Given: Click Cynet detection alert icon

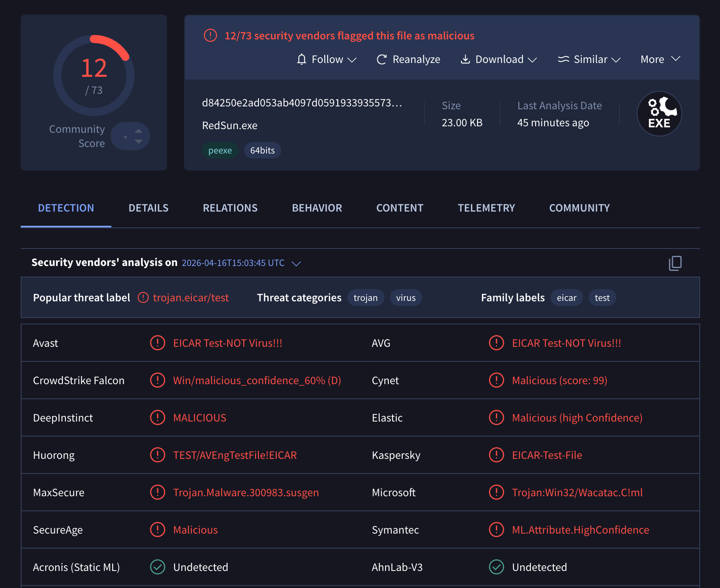Looking at the screenshot, I should coord(497,380).
